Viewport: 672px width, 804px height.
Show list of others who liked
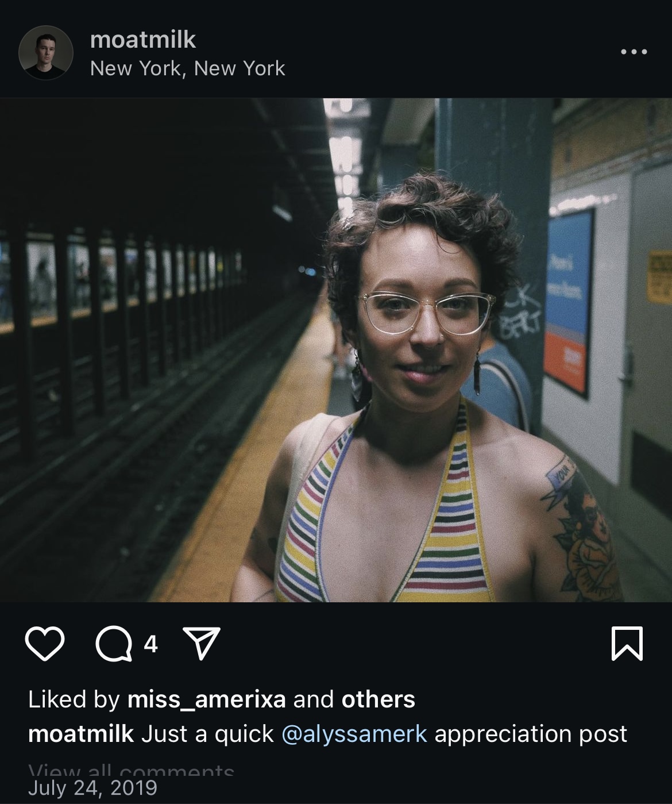click(378, 699)
